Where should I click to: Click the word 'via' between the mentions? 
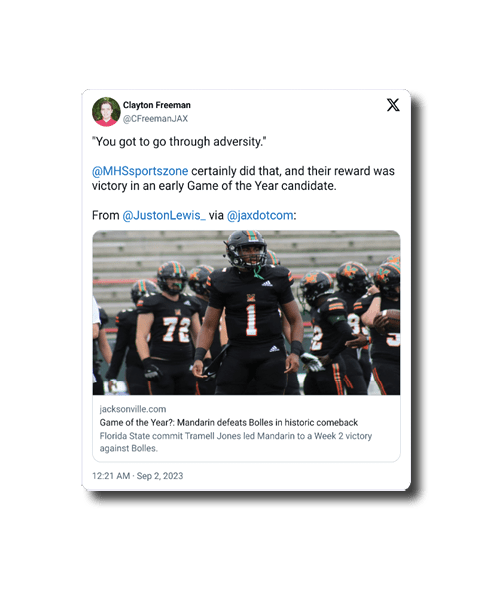point(216,215)
